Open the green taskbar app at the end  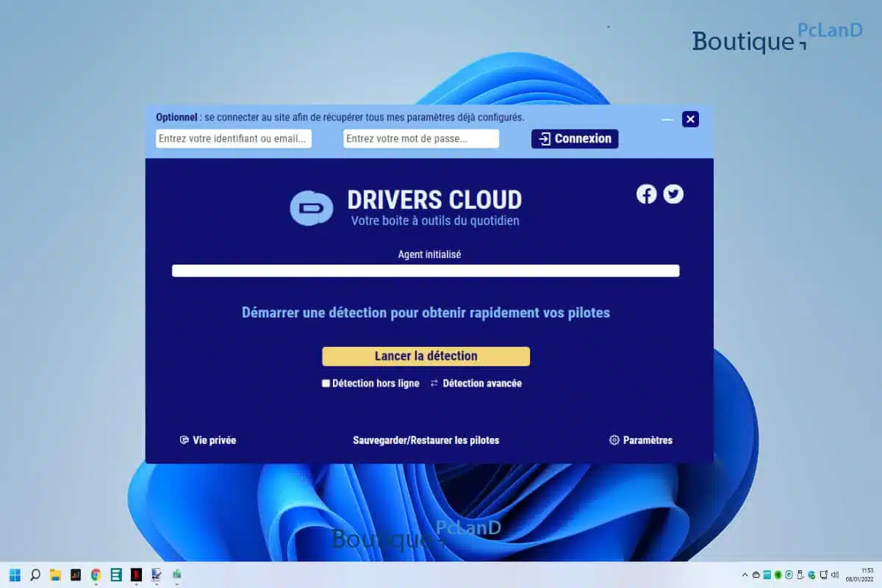[x=176, y=575]
